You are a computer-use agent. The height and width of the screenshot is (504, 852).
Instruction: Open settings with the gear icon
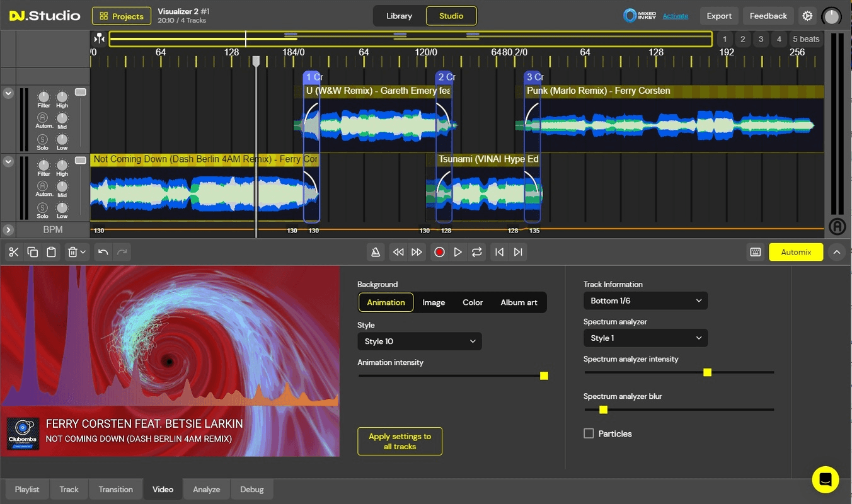tap(807, 16)
